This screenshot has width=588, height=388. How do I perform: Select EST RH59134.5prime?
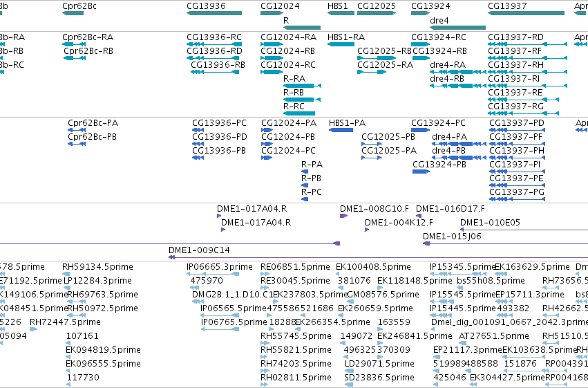66,275
